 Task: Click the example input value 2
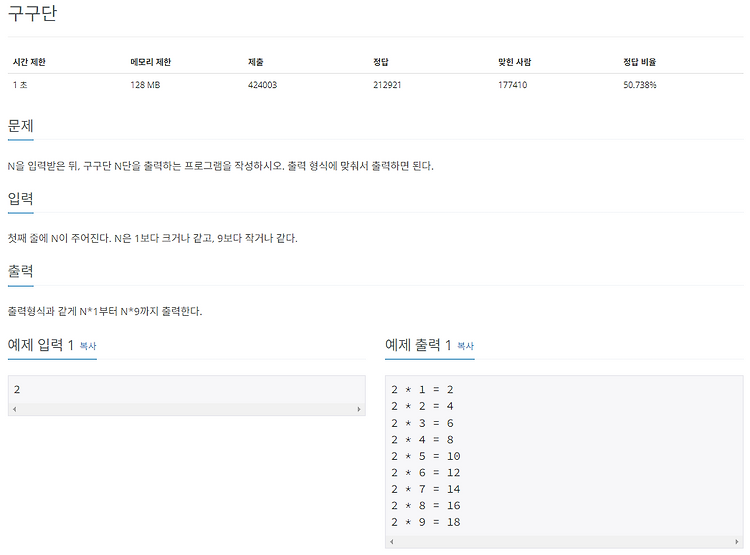17,389
